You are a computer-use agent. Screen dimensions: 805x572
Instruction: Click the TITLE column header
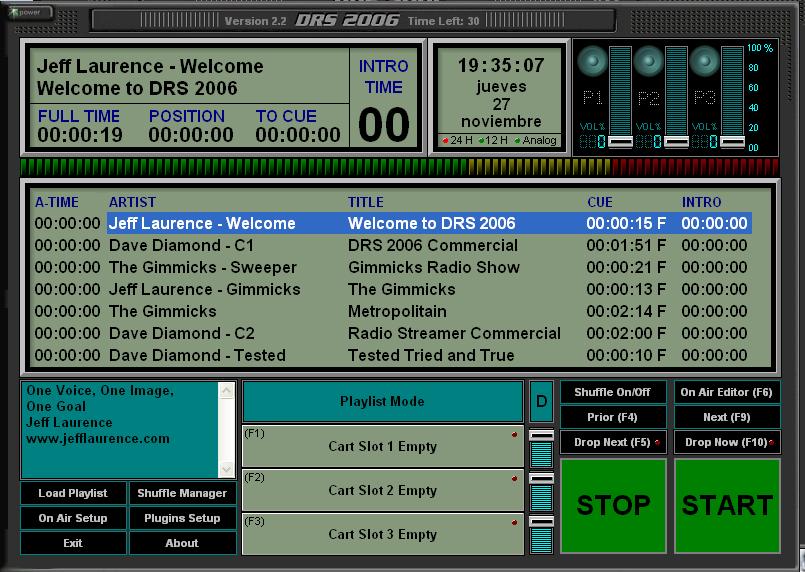click(x=366, y=202)
